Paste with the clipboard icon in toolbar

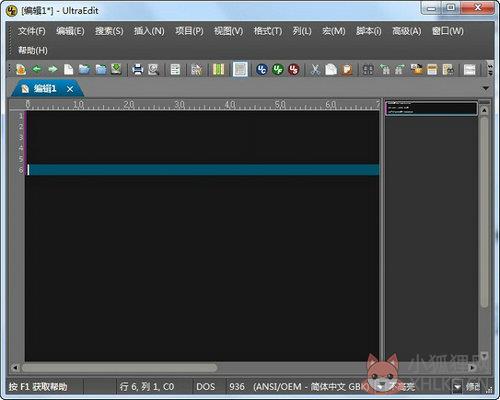click(x=347, y=69)
